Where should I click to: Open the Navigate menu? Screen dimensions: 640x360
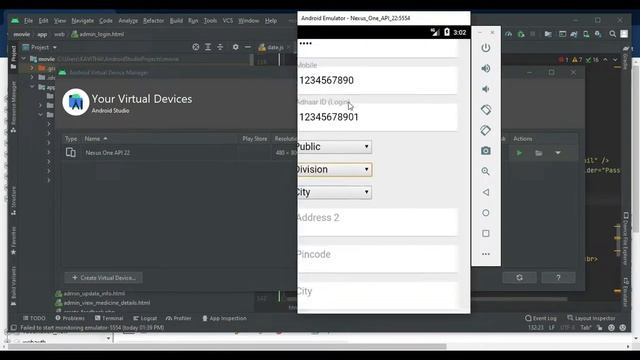point(82,20)
